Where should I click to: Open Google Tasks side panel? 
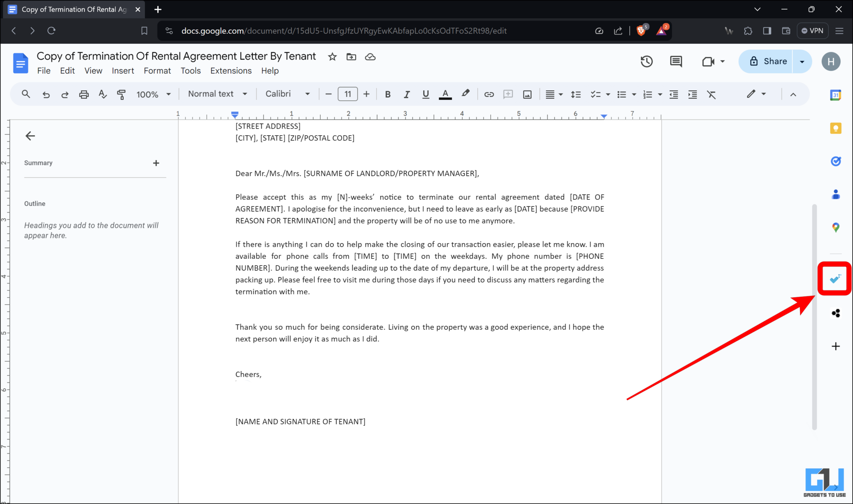click(836, 161)
